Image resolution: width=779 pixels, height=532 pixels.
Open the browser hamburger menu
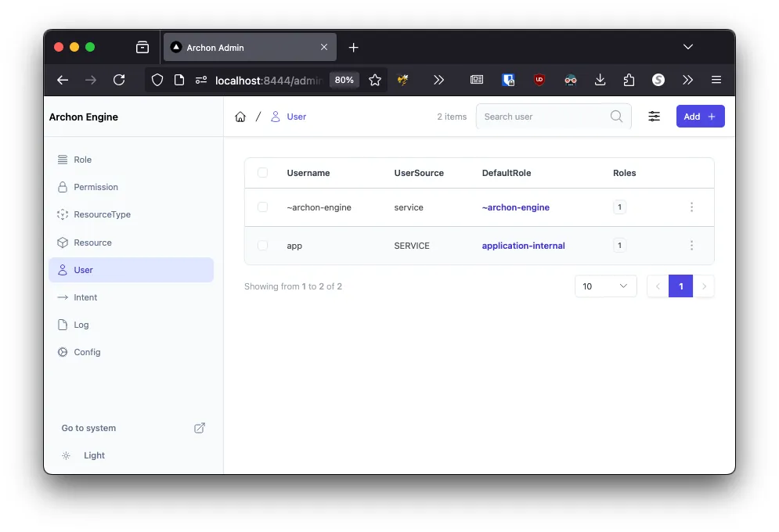pyautogui.click(x=716, y=79)
